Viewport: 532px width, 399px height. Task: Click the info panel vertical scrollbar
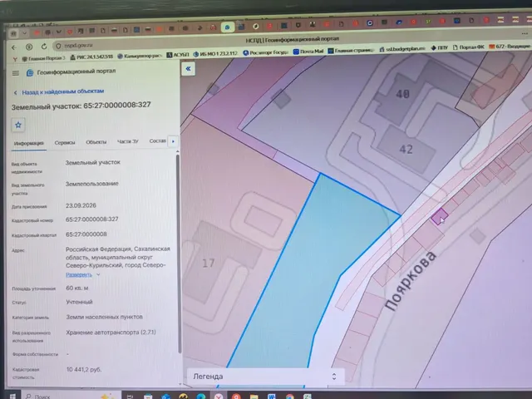coord(179,254)
